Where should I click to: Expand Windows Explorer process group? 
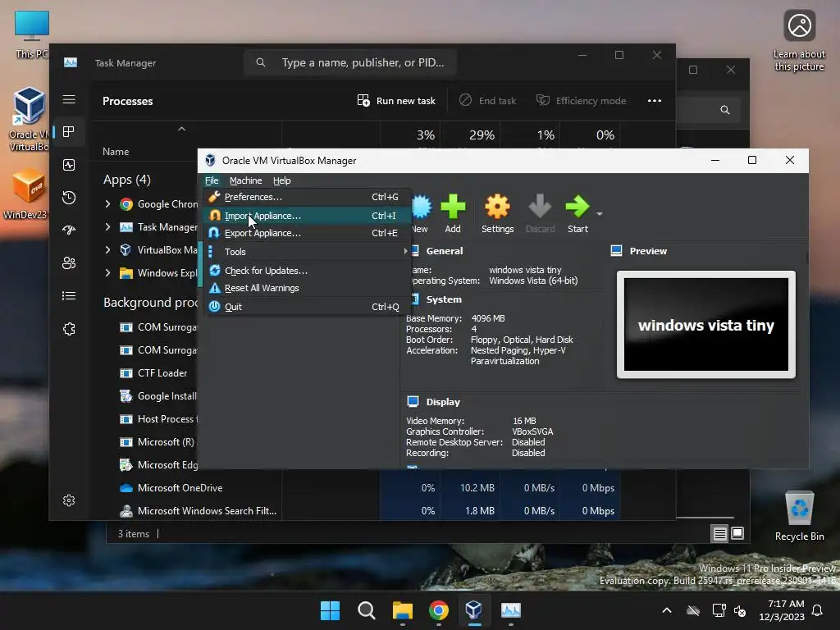[107, 272]
